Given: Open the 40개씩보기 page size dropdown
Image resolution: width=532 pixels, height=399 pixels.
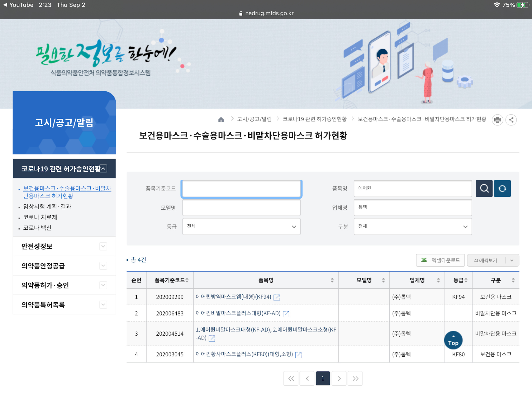Looking at the screenshot, I should pos(493,260).
